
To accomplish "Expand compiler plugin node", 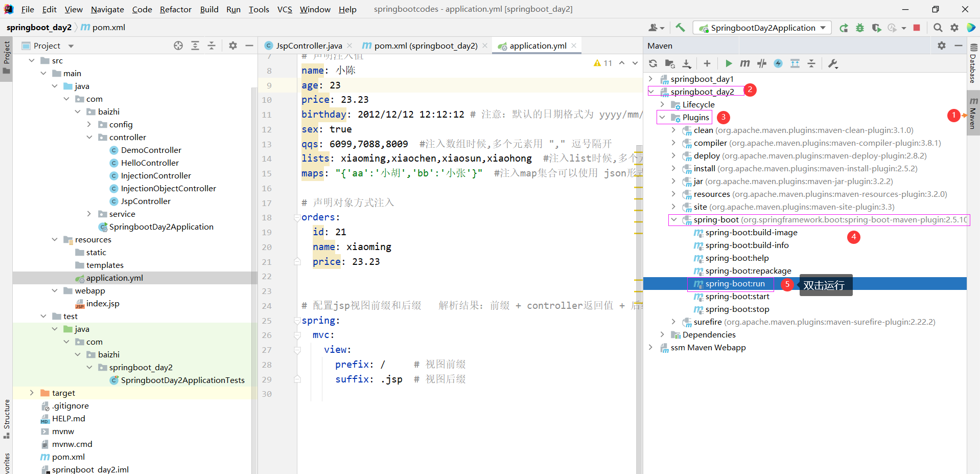I will [x=673, y=143].
